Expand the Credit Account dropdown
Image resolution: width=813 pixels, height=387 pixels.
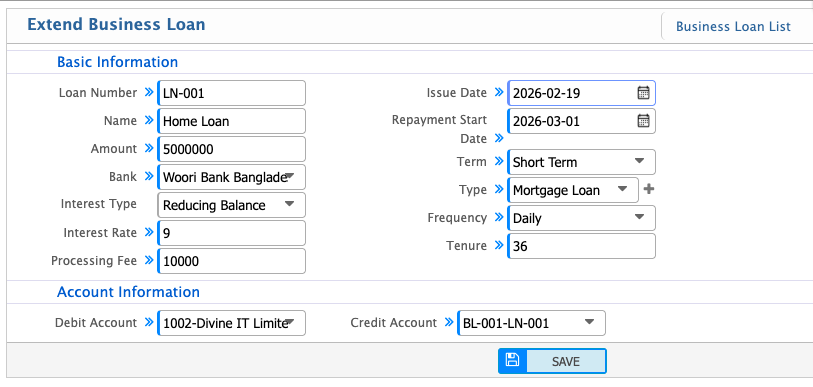click(x=531, y=323)
